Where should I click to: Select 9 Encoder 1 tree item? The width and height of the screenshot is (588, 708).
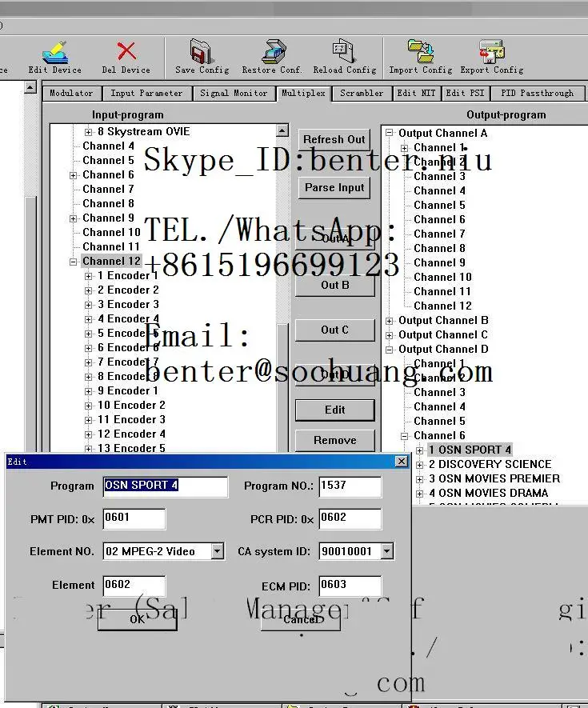(128, 390)
